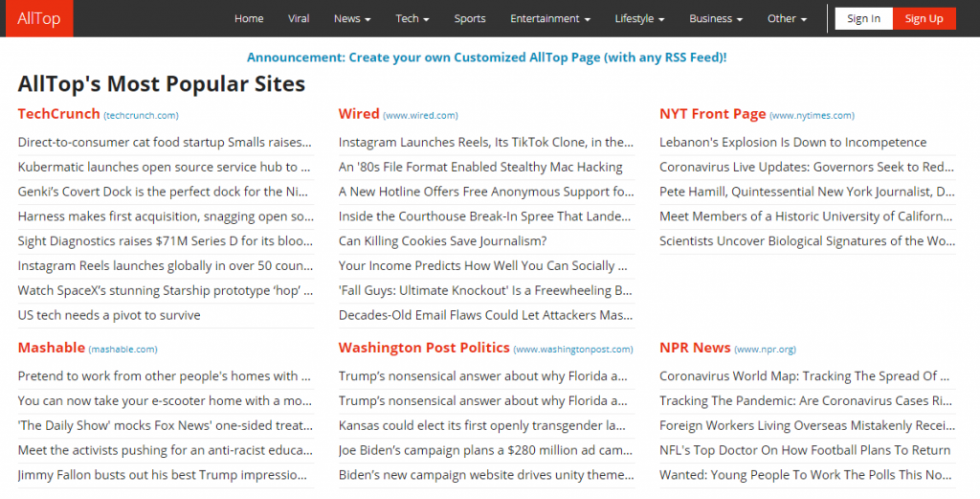Expand the Entertainment dropdown menu
The height and width of the screenshot is (499, 980).
pos(550,19)
